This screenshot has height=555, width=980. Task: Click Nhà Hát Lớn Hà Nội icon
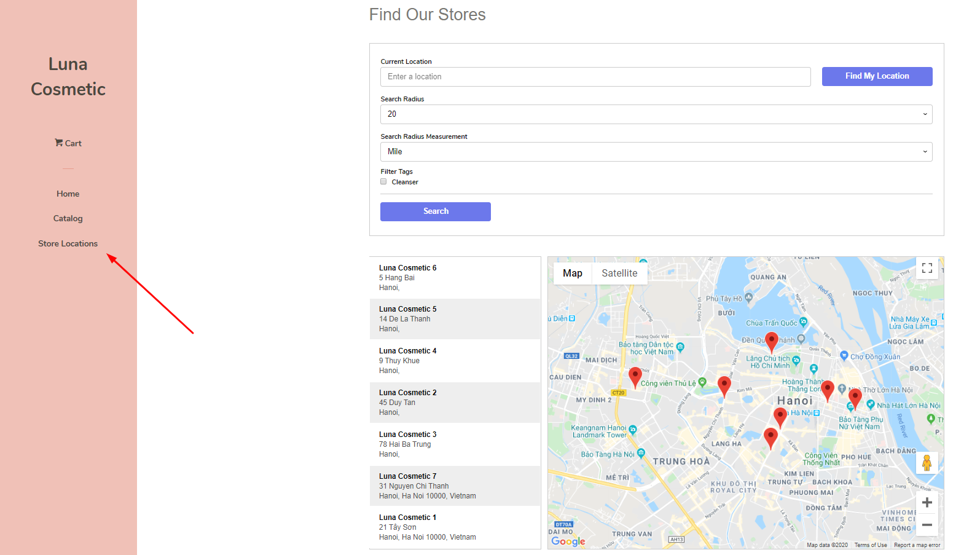tap(871, 404)
